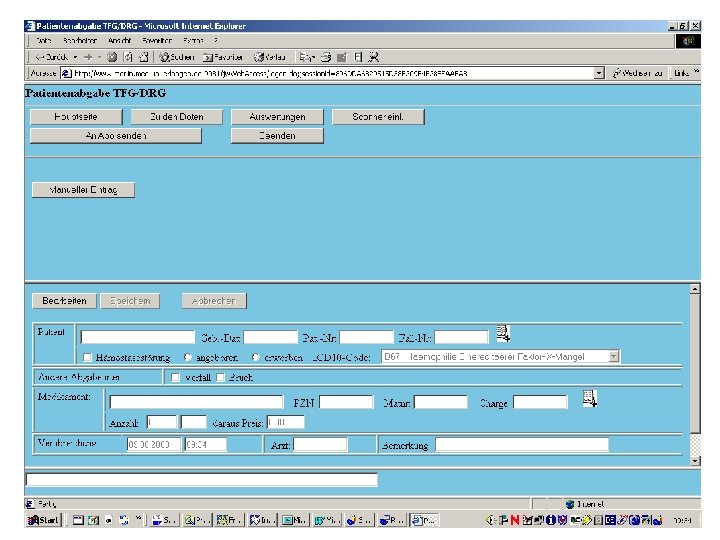Image resolution: width=720 pixels, height=540 pixels.
Task: Click the page icon in the address bar
Action: [x=67, y=73]
